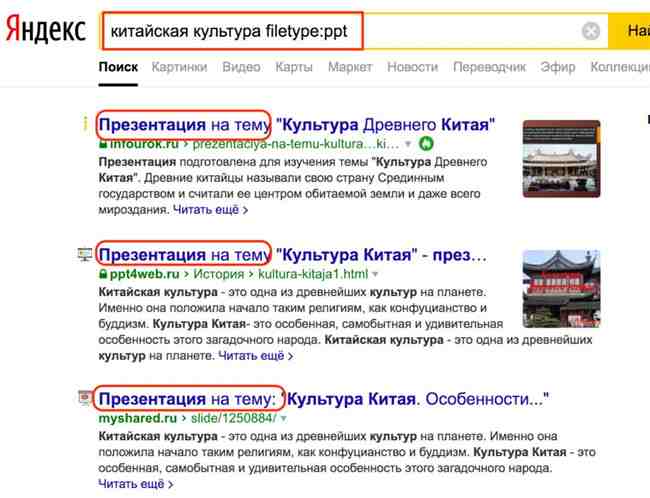
Task: Click the favicon of the myshared result
Action: pos(85,398)
